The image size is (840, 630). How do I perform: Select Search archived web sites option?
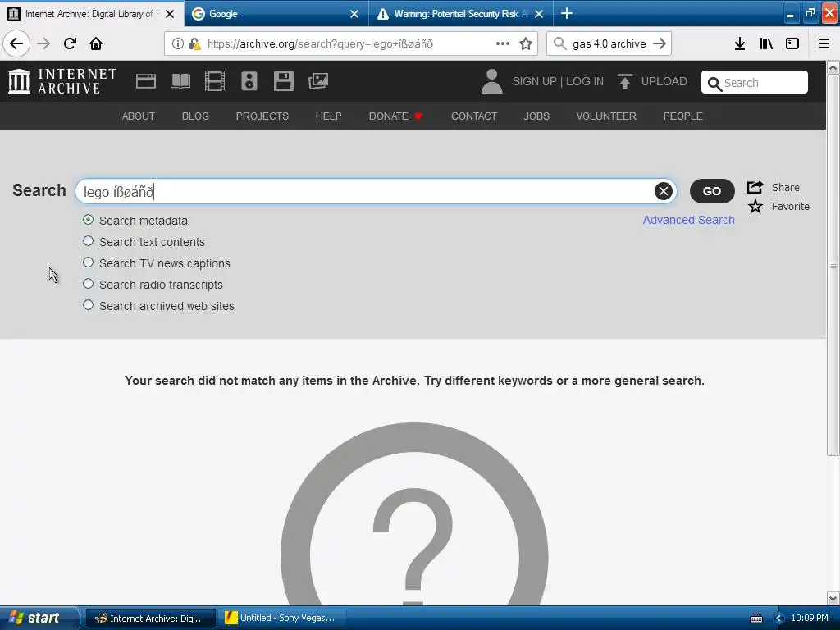[x=88, y=305]
